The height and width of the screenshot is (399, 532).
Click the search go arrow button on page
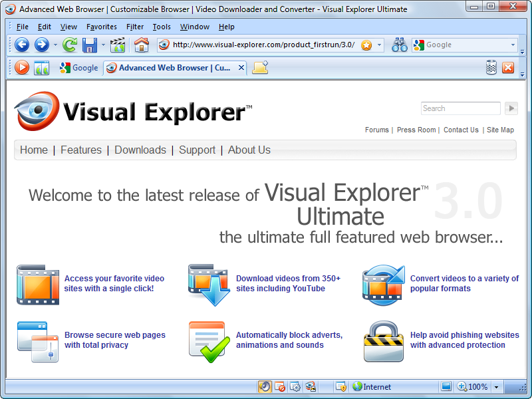tap(511, 108)
